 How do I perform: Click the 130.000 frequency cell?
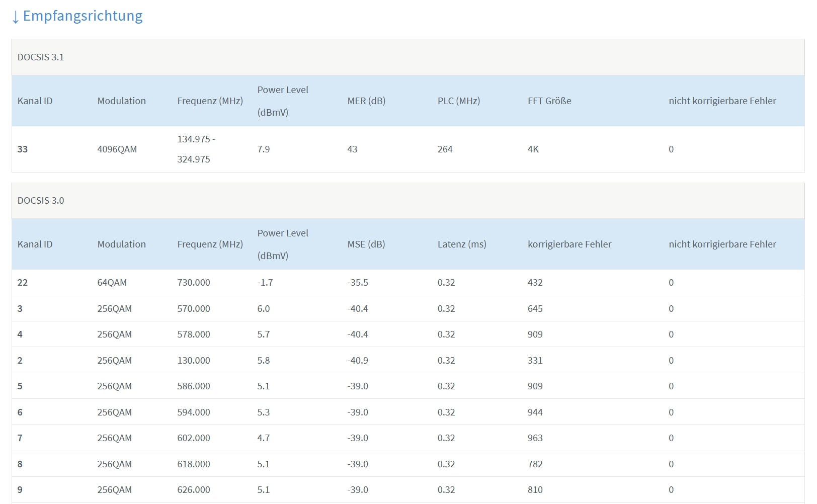[x=193, y=361]
